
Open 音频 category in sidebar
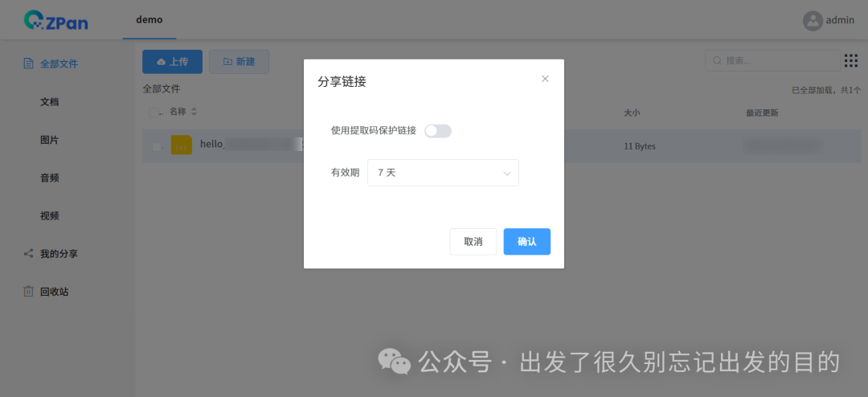(x=49, y=178)
